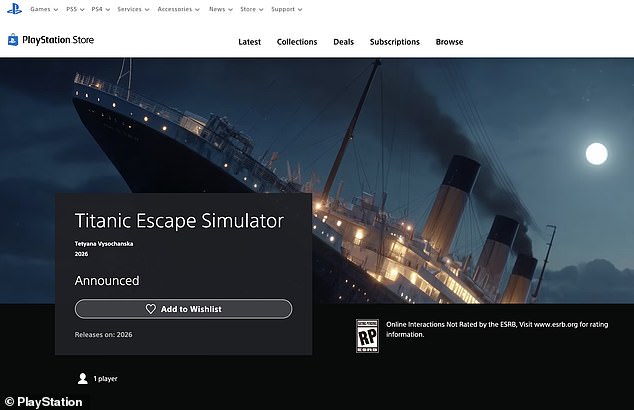Click the PlayStation Store title link
The width and height of the screenshot is (634, 410).
click(x=58, y=40)
